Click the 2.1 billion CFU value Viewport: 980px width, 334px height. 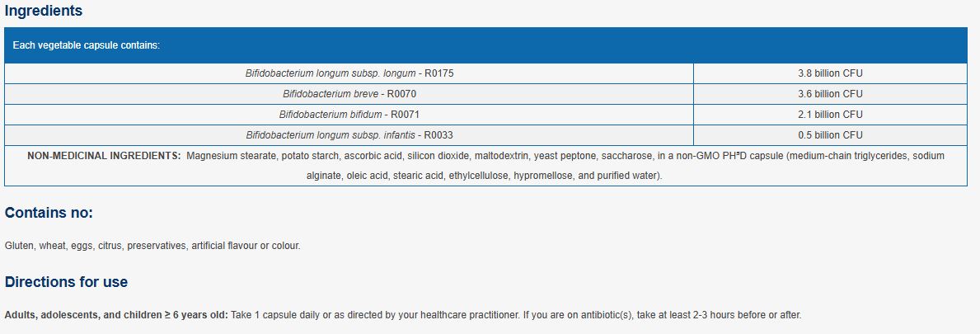pos(830,115)
